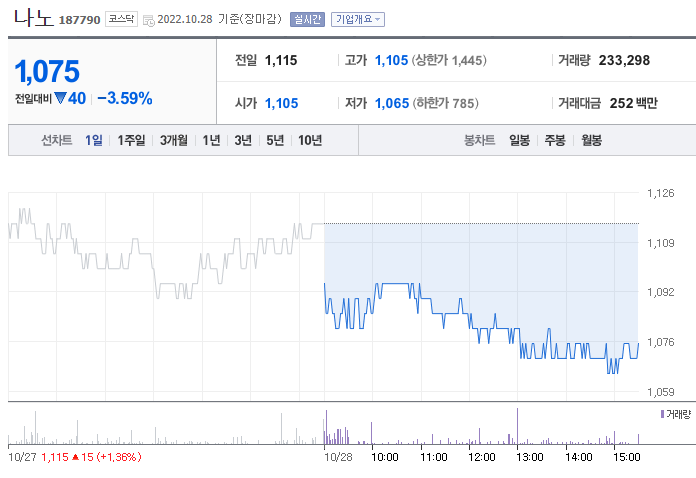Click the 1,059 y-axis label
696x478 pixels.
[660, 392]
